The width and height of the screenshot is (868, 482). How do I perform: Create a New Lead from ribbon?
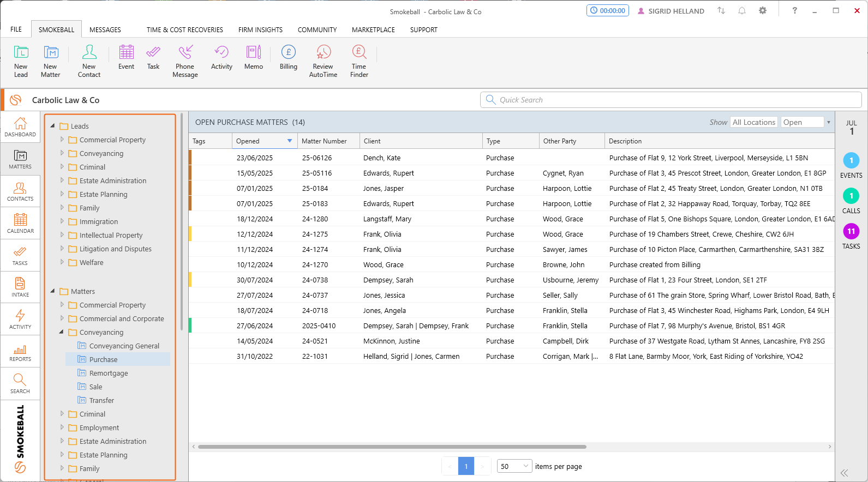21,61
